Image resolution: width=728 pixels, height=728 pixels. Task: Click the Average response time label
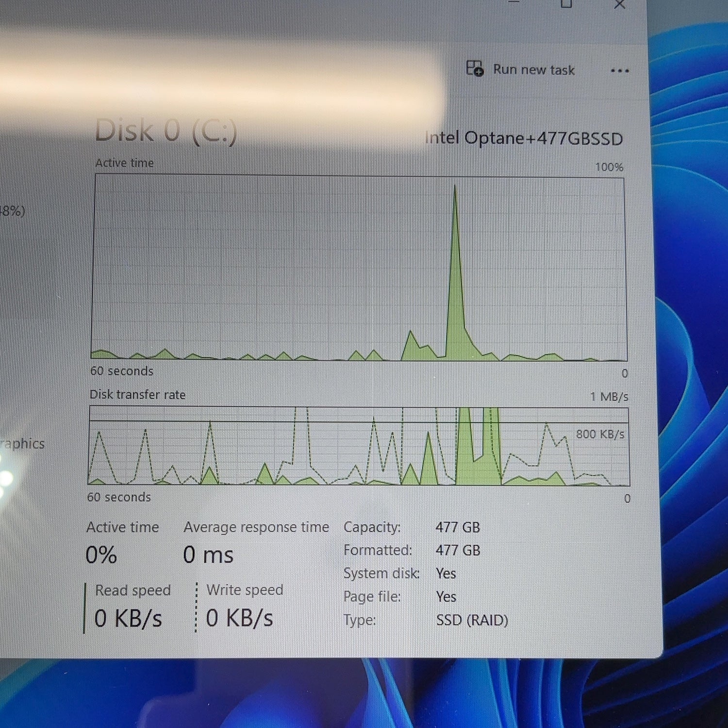coord(256,527)
